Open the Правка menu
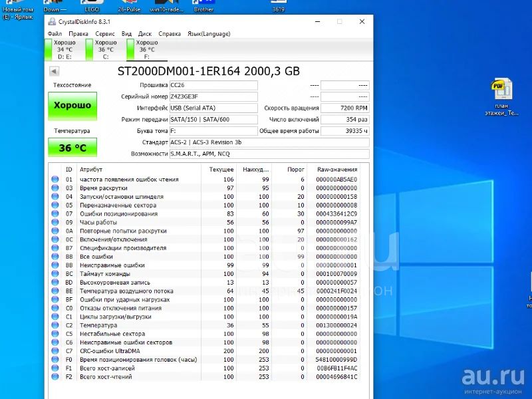 (78, 34)
